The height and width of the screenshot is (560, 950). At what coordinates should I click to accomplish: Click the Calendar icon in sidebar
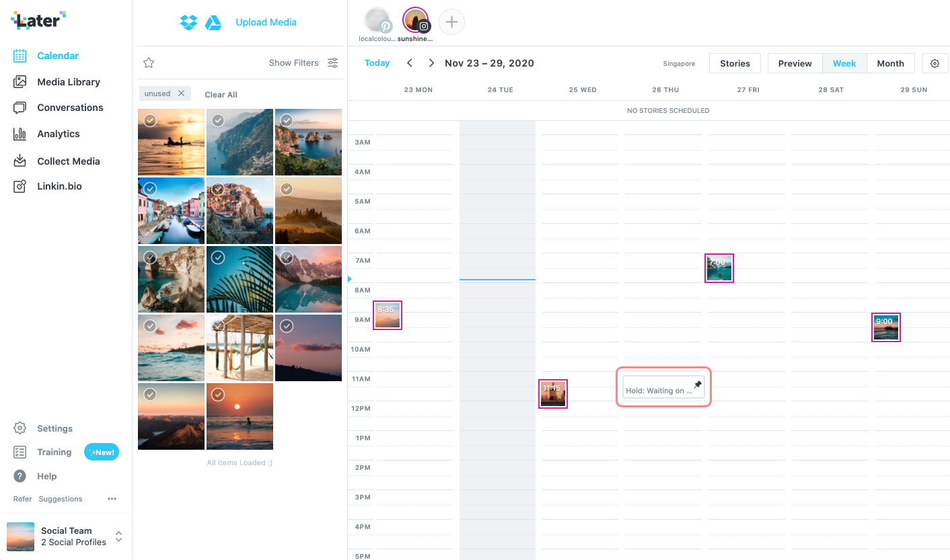20,56
